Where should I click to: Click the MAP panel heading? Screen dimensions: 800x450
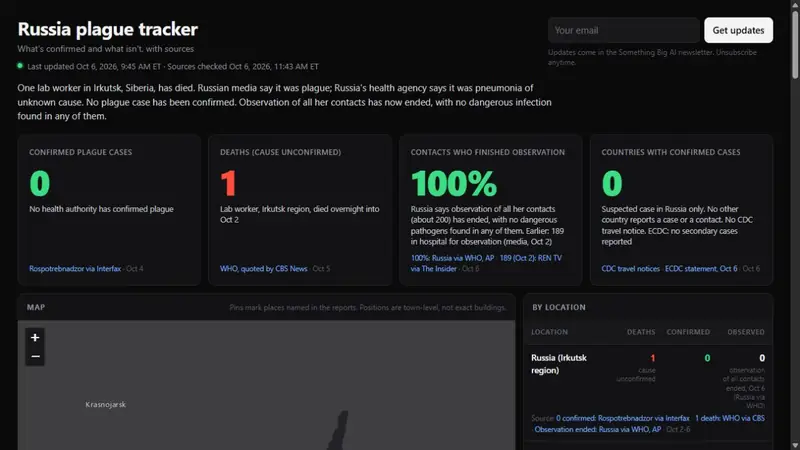(36, 307)
